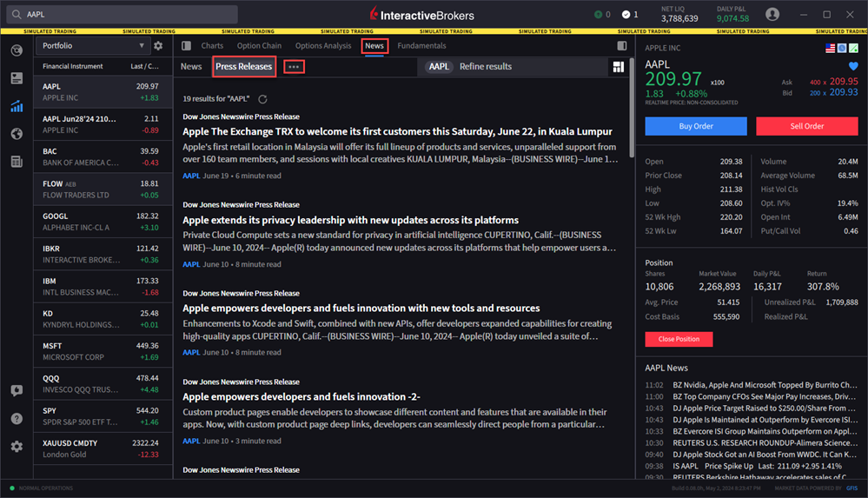Open the watchlist card icon in left sidebar
The height and width of the screenshot is (498, 868).
point(17,78)
